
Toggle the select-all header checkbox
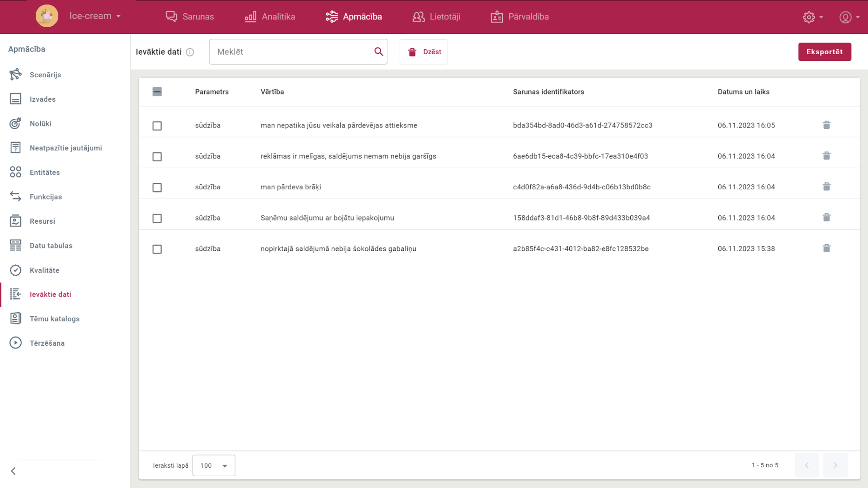(157, 92)
